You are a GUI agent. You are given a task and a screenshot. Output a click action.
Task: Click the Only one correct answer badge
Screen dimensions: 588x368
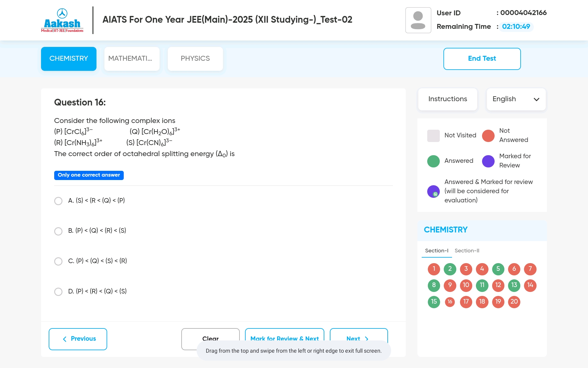pos(89,175)
